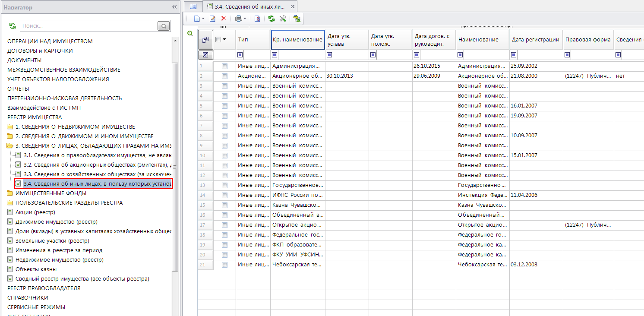Collapse the Навигатор panel with double chevron
This screenshot has width=644, height=316.
tap(174, 7)
